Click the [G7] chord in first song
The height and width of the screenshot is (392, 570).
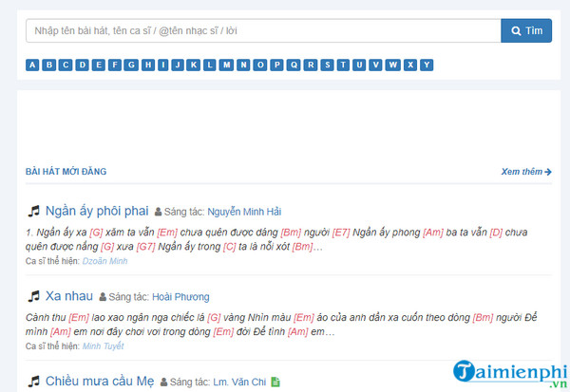coord(145,247)
